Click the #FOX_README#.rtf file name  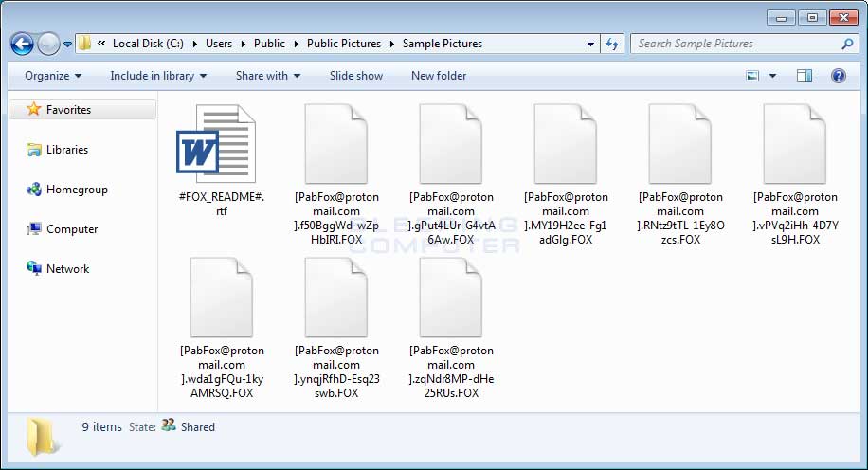pyautogui.click(x=222, y=204)
